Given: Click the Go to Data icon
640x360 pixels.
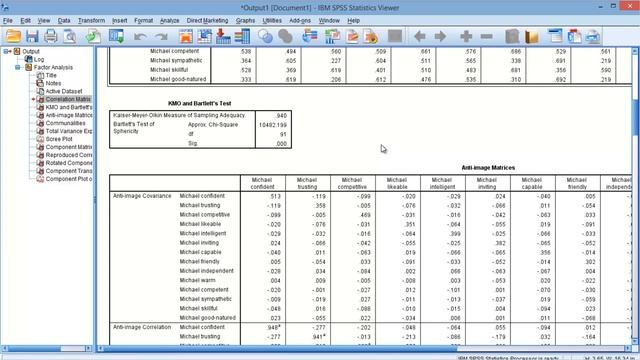Looking at the screenshot, I should [x=186, y=36].
